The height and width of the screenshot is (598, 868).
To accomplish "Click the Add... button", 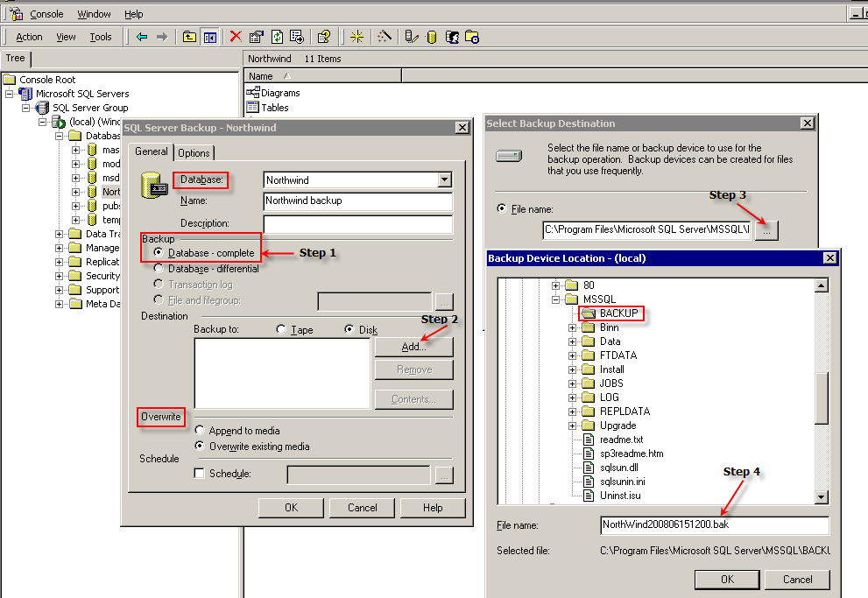I will 414,347.
